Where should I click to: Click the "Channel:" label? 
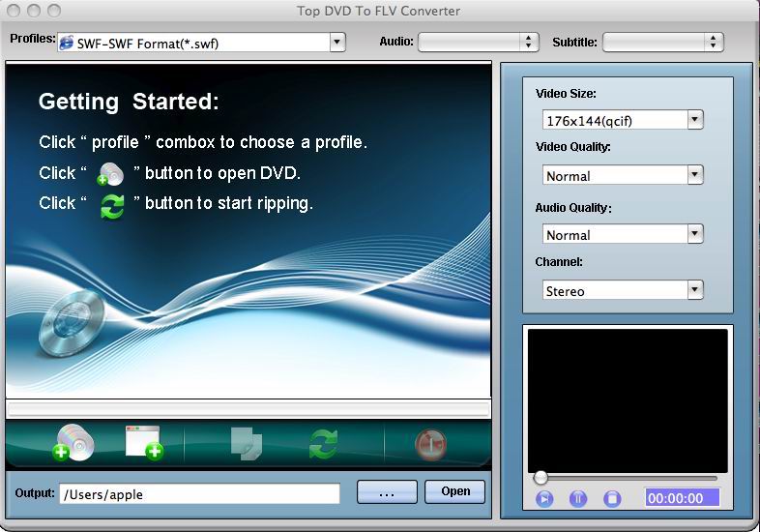(559, 262)
